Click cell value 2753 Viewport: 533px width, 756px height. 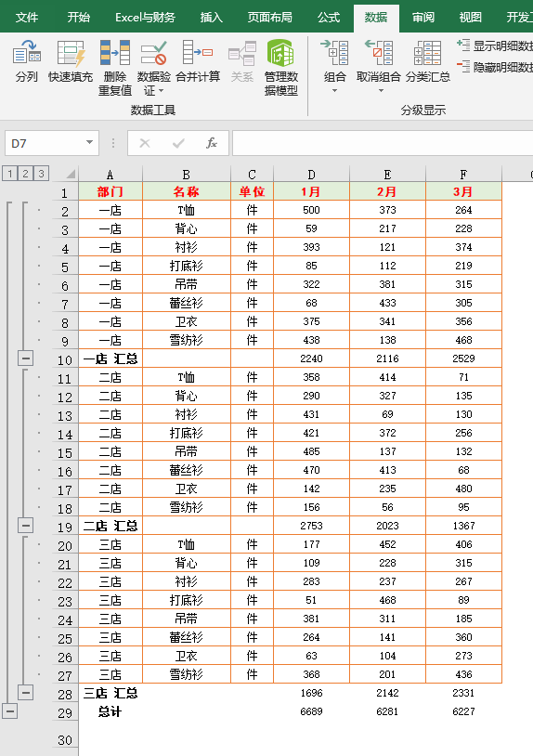point(311,526)
